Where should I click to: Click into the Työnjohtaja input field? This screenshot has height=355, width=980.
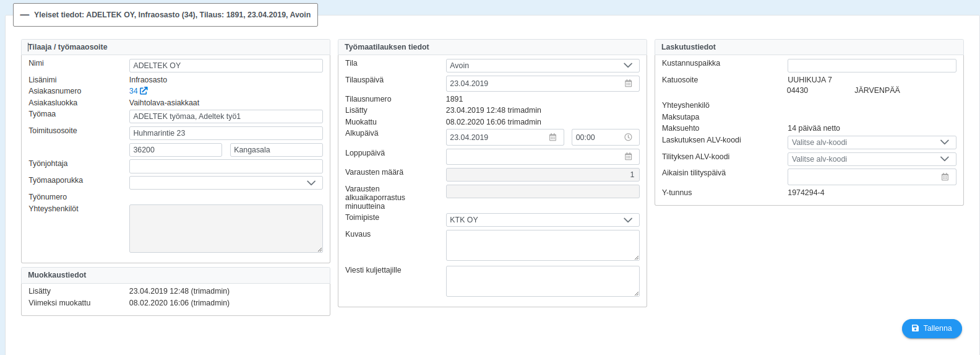click(x=226, y=166)
